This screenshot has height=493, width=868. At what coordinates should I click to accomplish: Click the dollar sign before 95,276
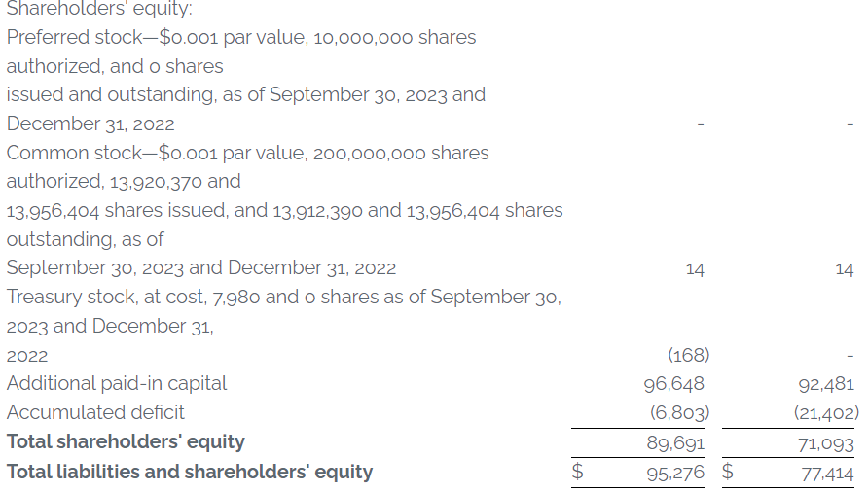coord(577,471)
